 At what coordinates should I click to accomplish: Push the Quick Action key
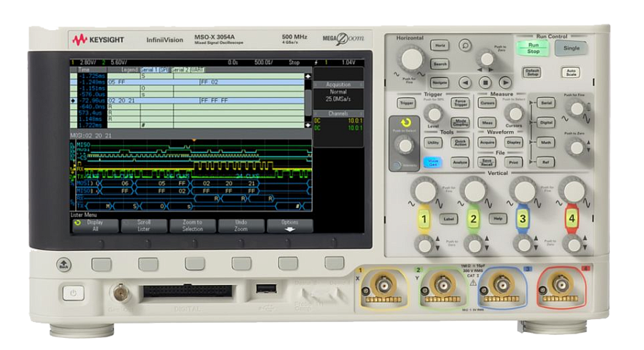tap(460, 142)
